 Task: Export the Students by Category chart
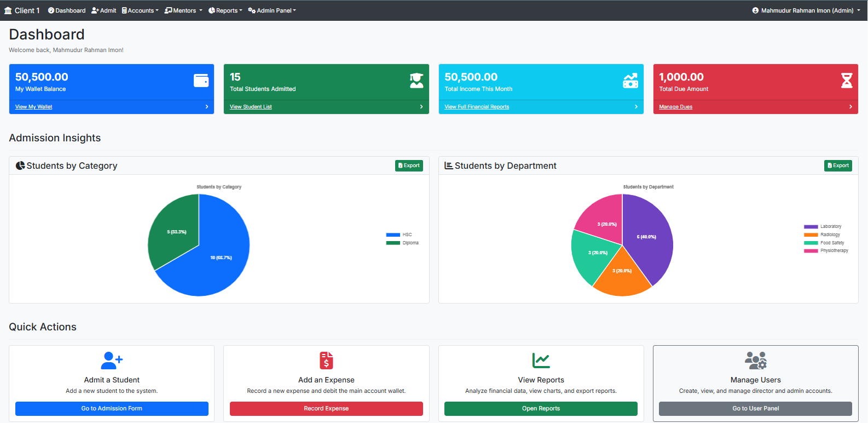(x=409, y=165)
